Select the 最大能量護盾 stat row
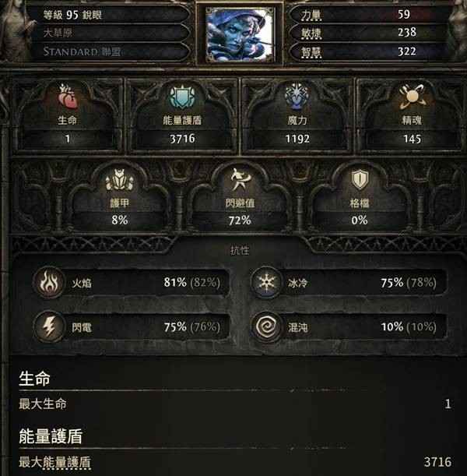The image size is (467, 476). tap(235, 462)
